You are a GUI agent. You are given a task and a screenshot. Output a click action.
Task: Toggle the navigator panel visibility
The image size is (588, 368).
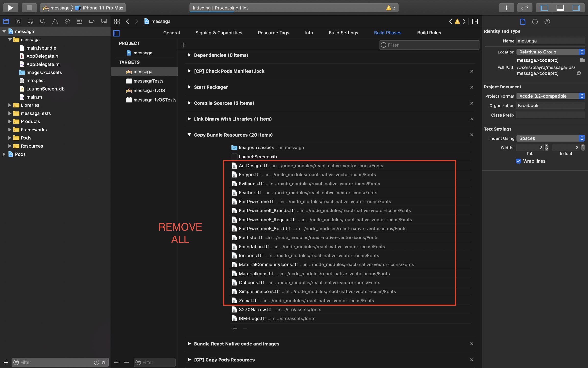pyautogui.click(x=544, y=8)
